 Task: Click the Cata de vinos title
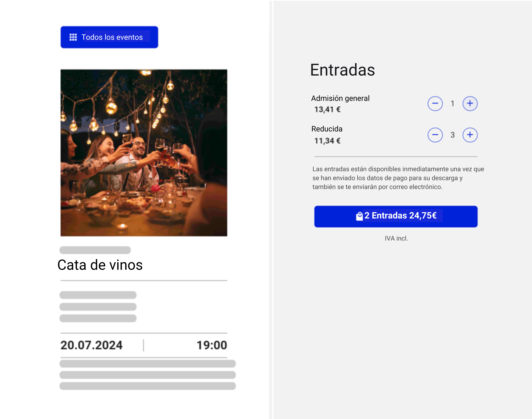(x=100, y=265)
